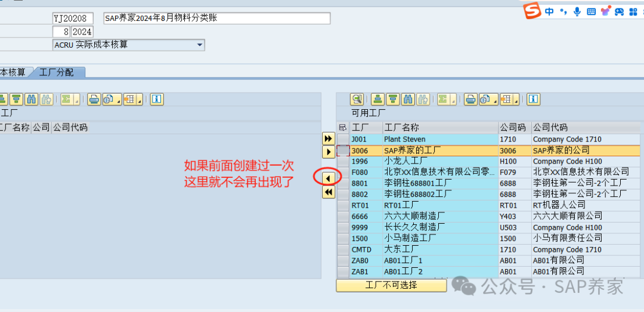Click microphone voice input in Sogou bar
Viewport: 644px width, 312px height.
pyautogui.click(x=577, y=11)
